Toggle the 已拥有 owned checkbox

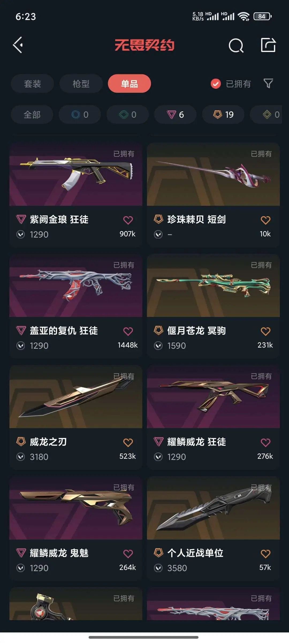click(216, 84)
